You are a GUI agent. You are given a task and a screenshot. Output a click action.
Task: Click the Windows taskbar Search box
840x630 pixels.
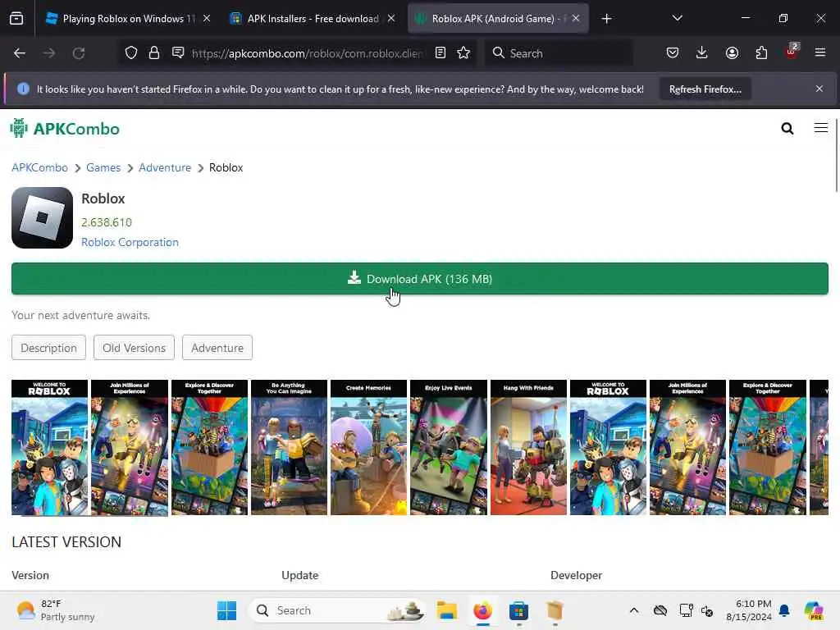337,610
